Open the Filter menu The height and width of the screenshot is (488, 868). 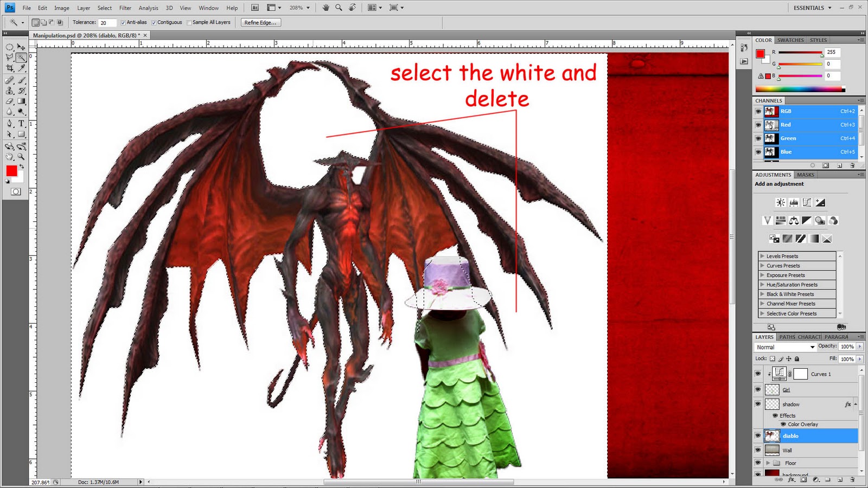coord(125,8)
